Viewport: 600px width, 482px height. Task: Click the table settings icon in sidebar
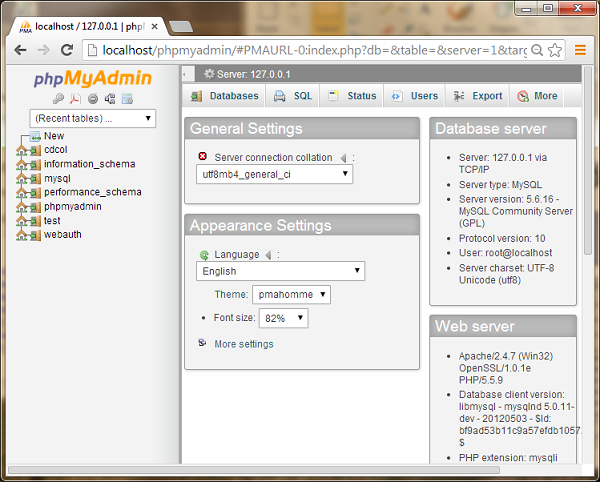127,99
